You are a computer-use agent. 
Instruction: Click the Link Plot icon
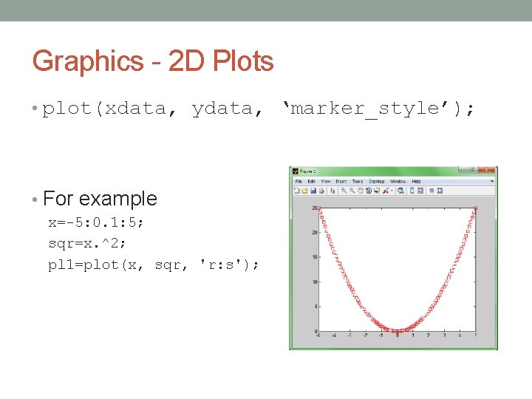pos(400,191)
